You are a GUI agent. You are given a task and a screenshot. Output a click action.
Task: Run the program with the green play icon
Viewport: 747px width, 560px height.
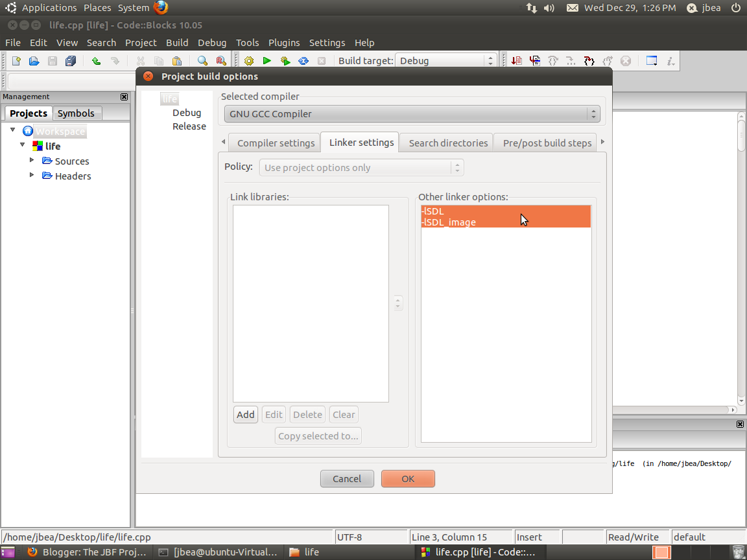coord(267,61)
